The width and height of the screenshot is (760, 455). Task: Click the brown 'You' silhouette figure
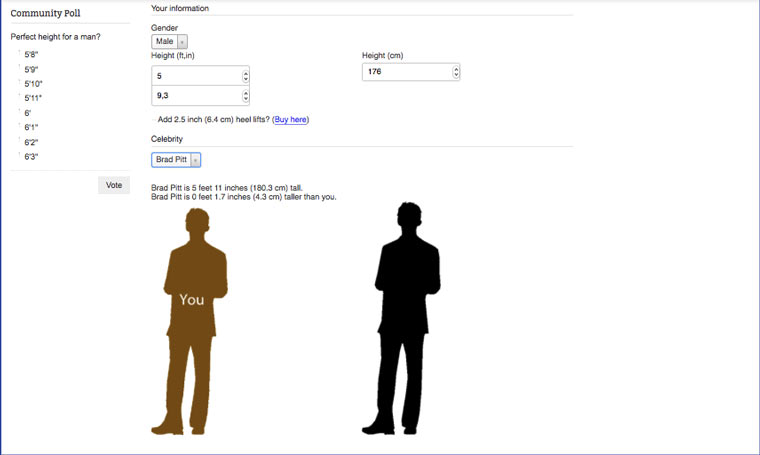point(190,321)
